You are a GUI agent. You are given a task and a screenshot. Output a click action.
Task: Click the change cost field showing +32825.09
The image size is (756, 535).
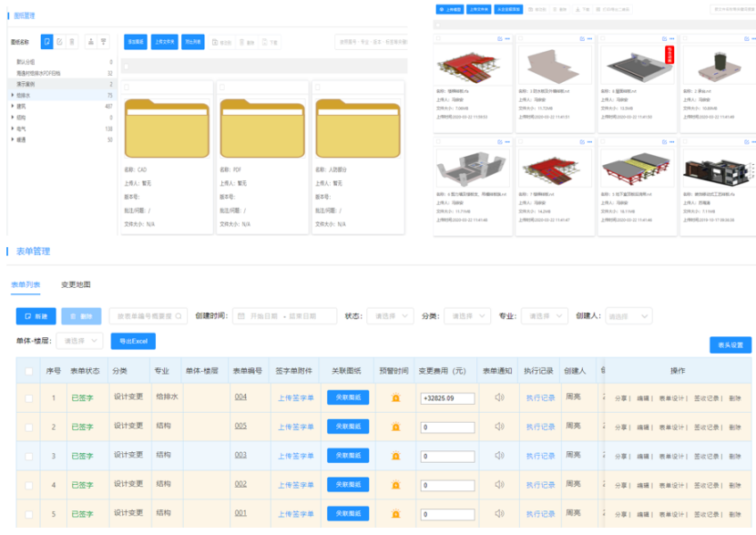click(446, 398)
